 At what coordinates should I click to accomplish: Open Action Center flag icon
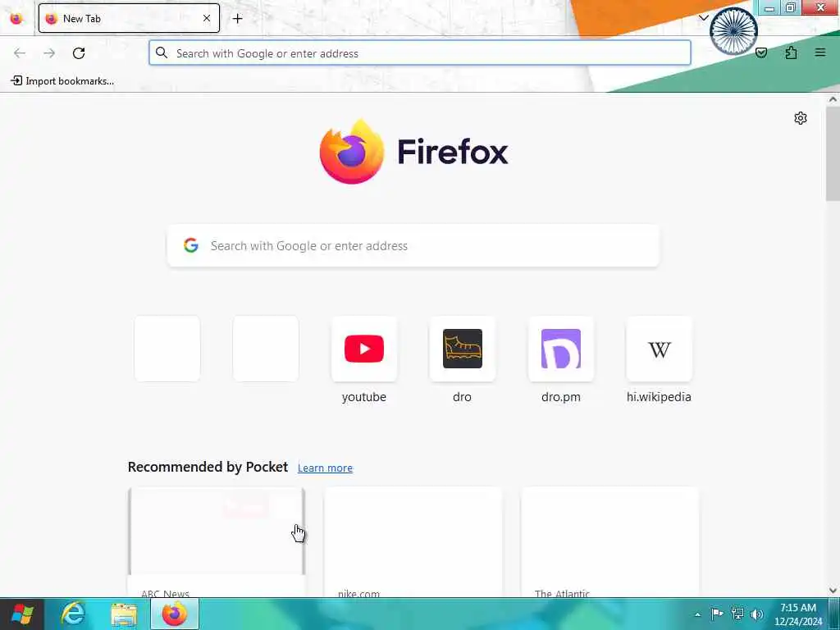pyautogui.click(x=717, y=614)
